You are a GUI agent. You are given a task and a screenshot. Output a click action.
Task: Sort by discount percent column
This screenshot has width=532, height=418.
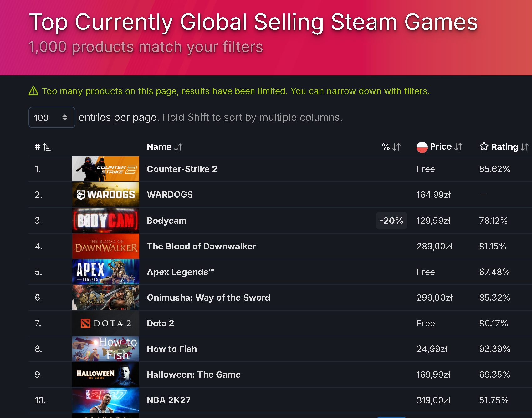click(391, 147)
